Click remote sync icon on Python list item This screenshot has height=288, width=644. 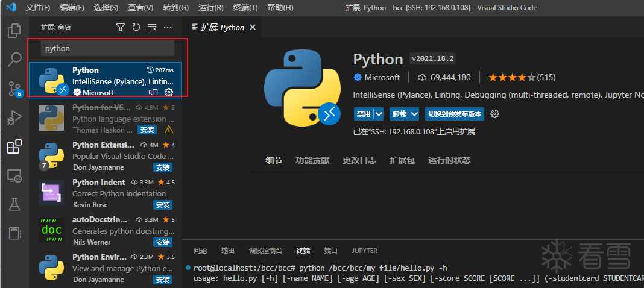pyautogui.click(x=153, y=92)
